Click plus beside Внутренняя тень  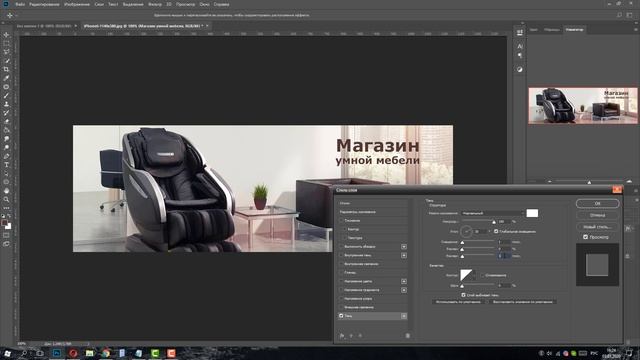[x=404, y=256]
